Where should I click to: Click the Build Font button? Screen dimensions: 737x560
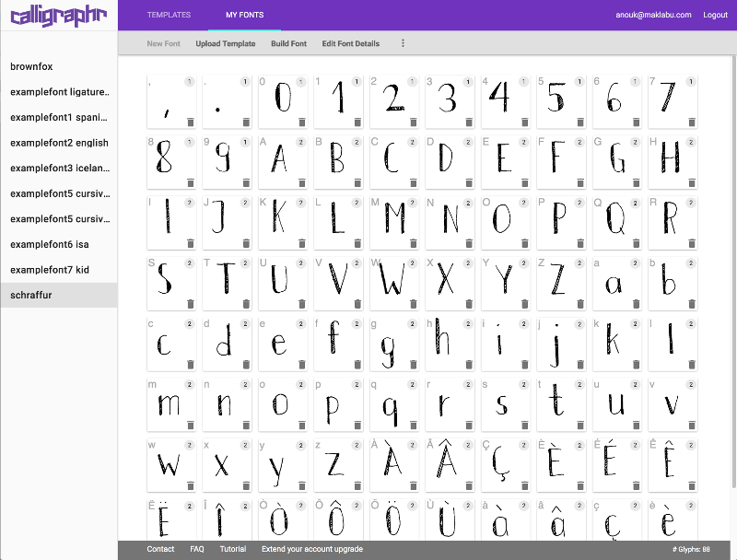[288, 42]
